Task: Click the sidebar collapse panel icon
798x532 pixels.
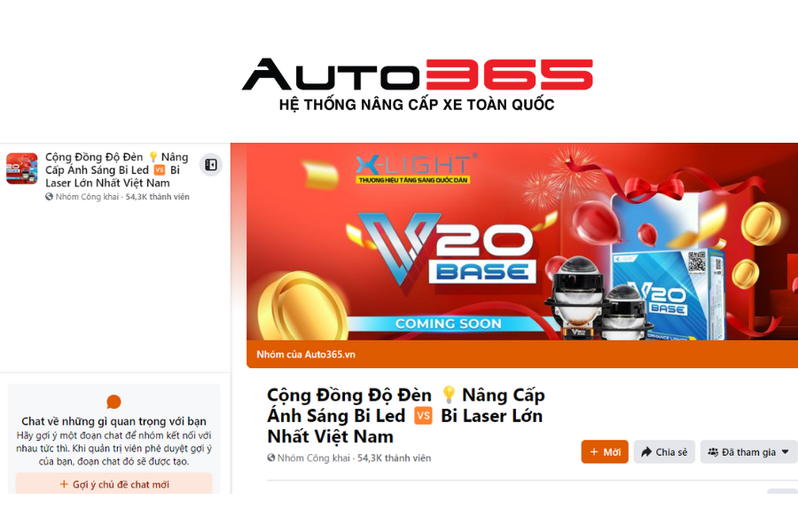Action: pyautogui.click(x=211, y=165)
